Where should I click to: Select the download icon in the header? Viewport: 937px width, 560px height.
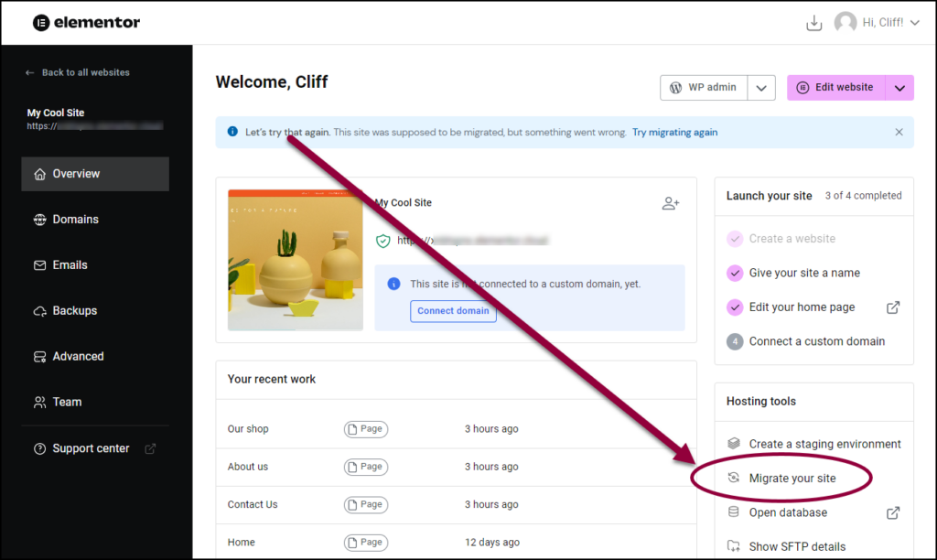(x=814, y=22)
